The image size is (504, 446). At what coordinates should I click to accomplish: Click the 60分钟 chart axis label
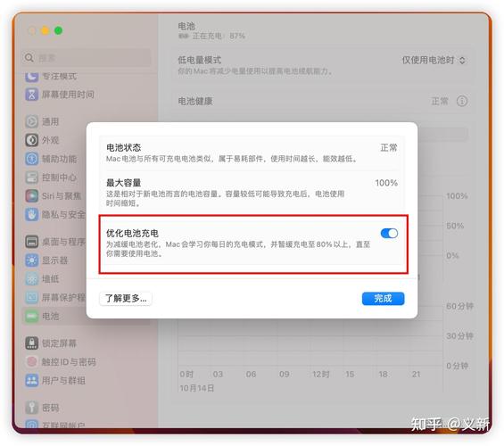459,306
